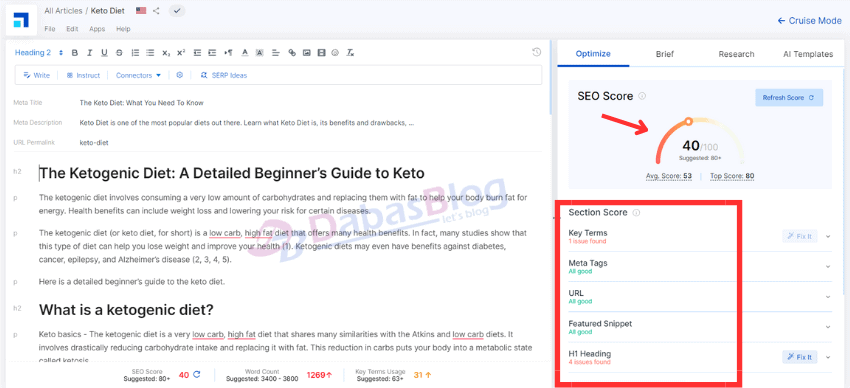Open the File menu
Image resolution: width=850 pixels, height=388 pixels.
(x=50, y=29)
